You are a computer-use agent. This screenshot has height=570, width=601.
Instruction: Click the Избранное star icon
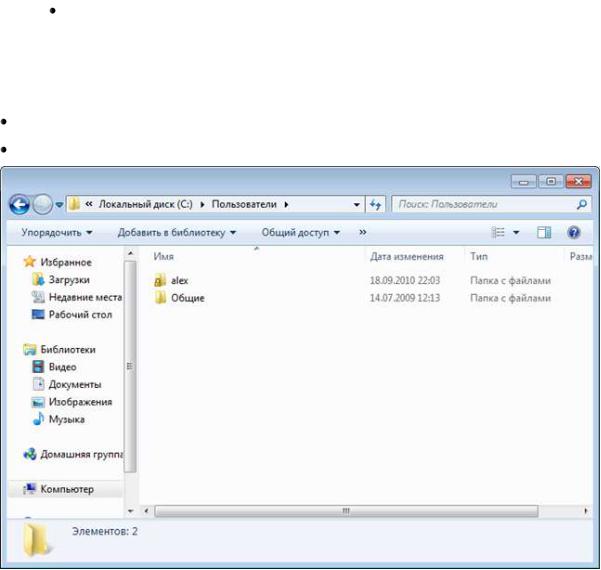coord(30,262)
